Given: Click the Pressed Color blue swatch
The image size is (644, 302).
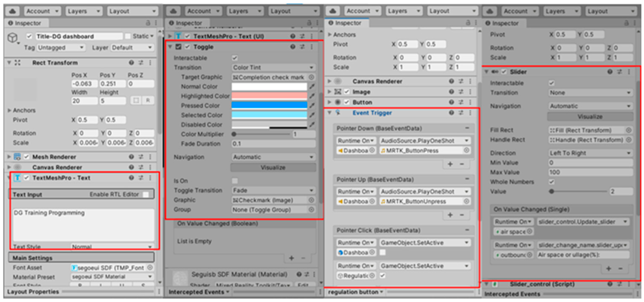Looking at the screenshot, I should (269, 105).
